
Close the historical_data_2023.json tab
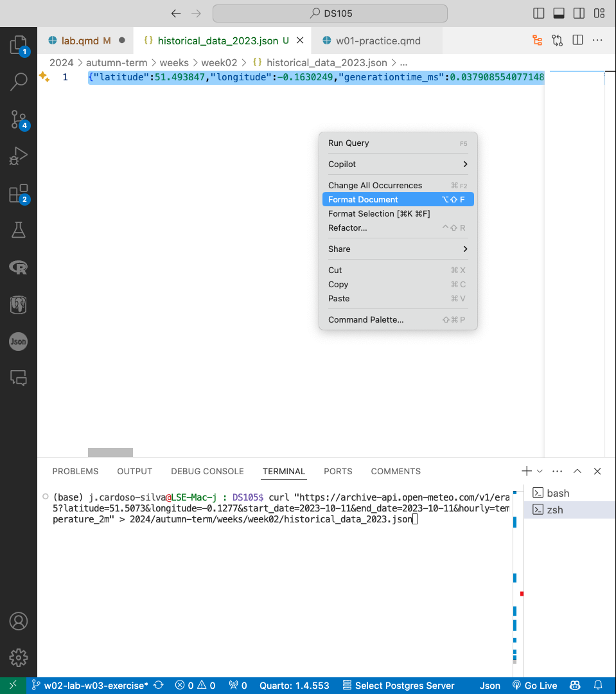coord(300,40)
